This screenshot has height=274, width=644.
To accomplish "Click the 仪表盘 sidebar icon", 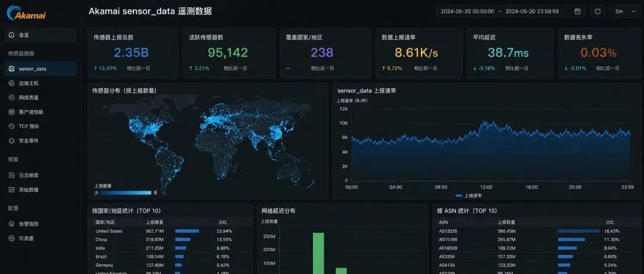I will [x=11, y=238].
